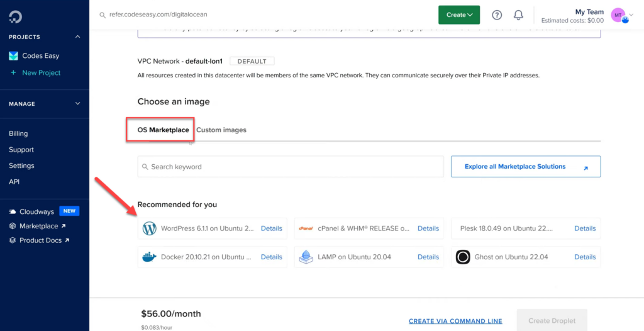This screenshot has width=644, height=331.
Task: Click the Estimated costs: $0.00 text
Action: pyautogui.click(x=572, y=21)
